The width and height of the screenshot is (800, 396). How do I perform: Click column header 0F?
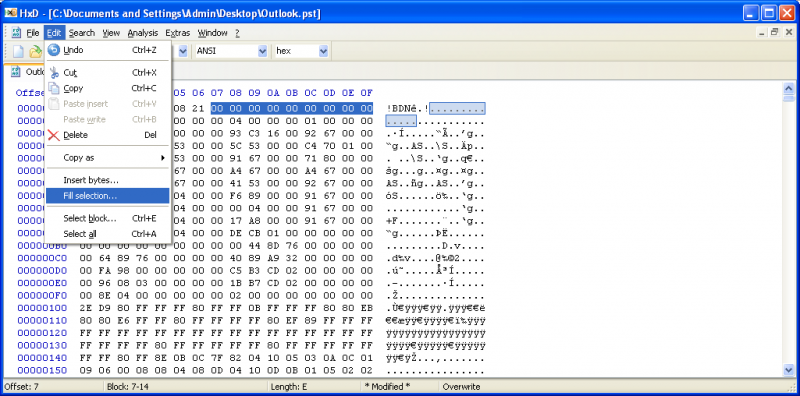[x=366, y=93]
